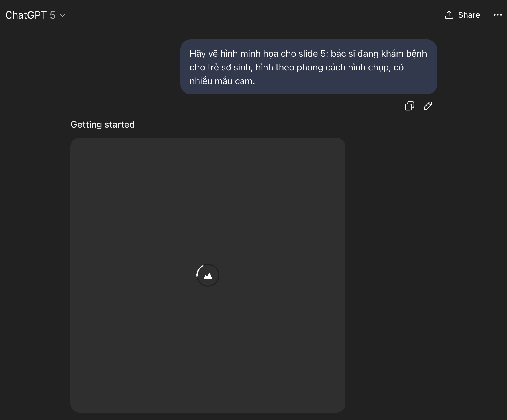This screenshot has height=420, width=507.
Task: Click the middle line of the prompt text
Action: point(296,67)
